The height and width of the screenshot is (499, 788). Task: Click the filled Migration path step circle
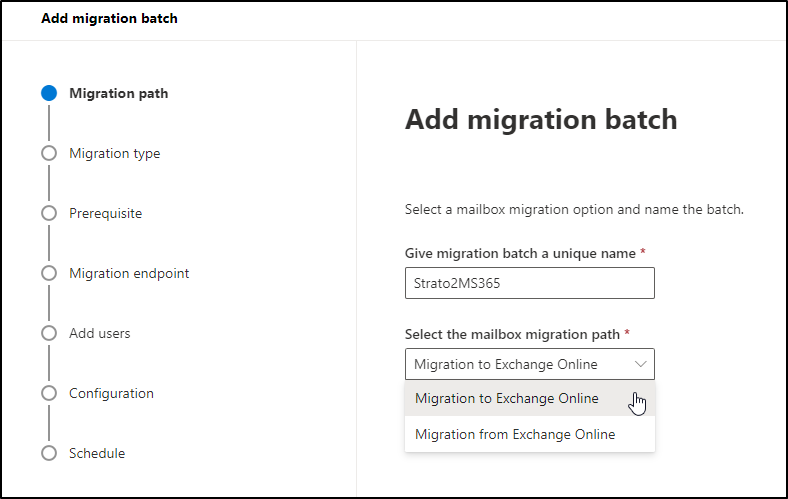pos(49,93)
